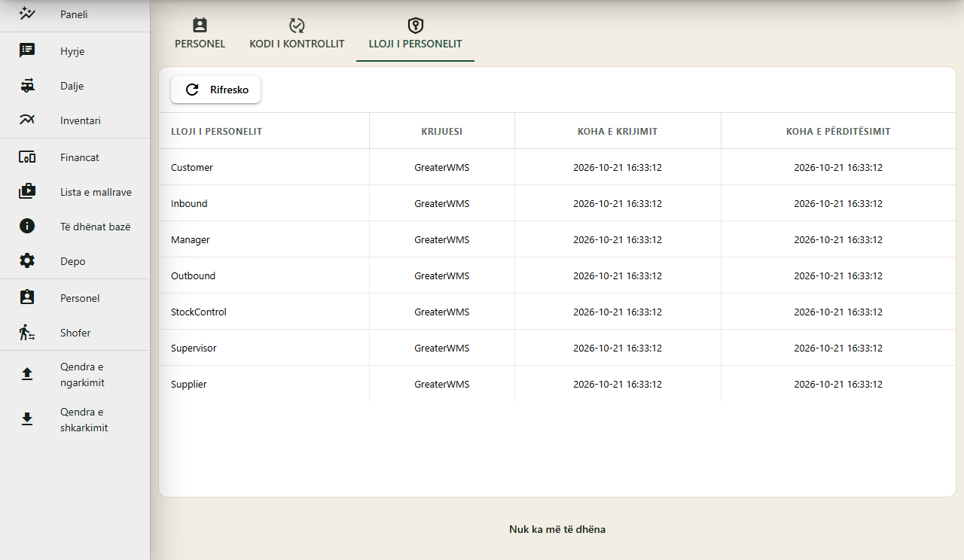
Task: Click the LLOJI I PERSONELIT column header
Action: [264, 131]
